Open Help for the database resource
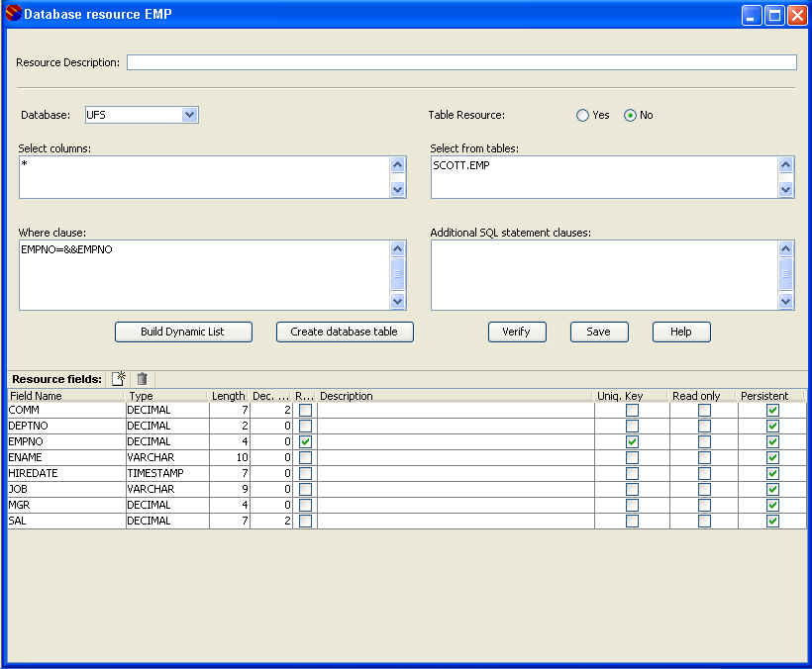The height and width of the screenshot is (669, 812). point(680,332)
